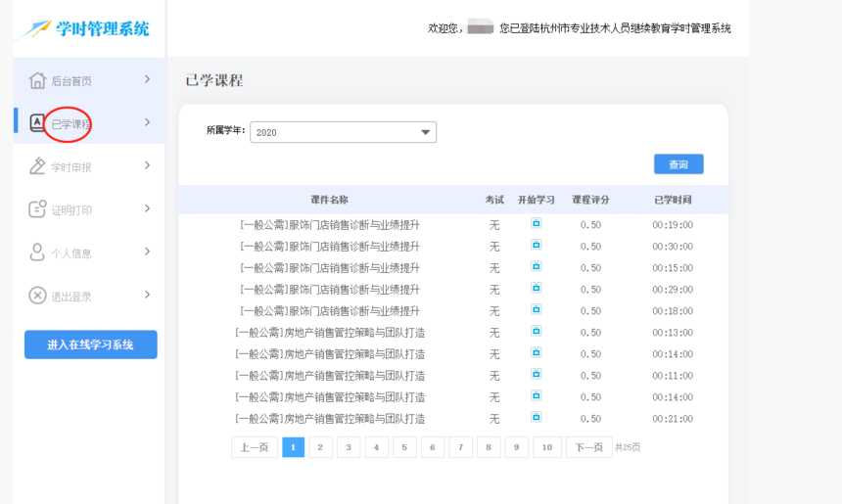This screenshot has height=504, width=842.
Task: Click the 共25页 page count text
Action: pos(628,447)
